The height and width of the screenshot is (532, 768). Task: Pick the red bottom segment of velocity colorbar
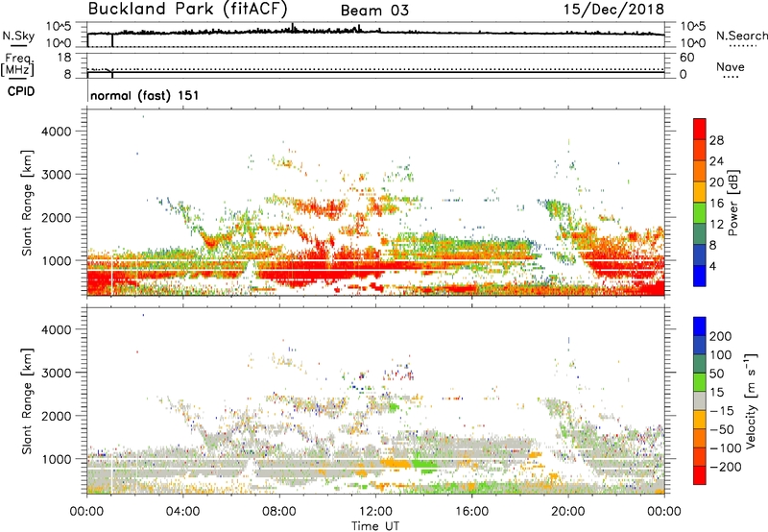coord(700,475)
